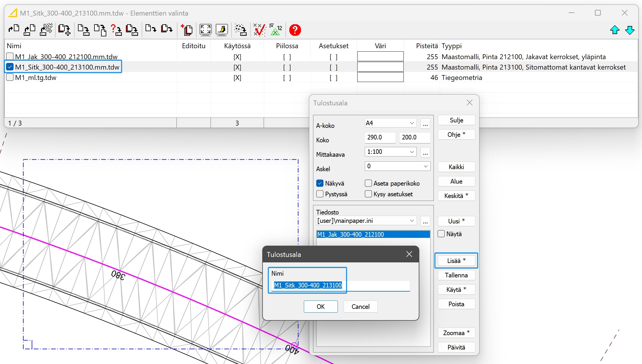The width and height of the screenshot is (642, 364).
Task: Click the stacked pages with red plus icon
Action: pyautogui.click(x=187, y=30)
